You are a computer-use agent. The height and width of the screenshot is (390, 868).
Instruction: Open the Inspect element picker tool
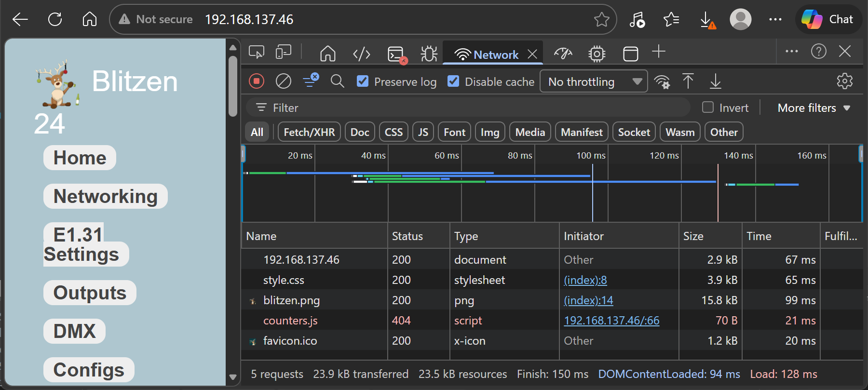[257, 52]
